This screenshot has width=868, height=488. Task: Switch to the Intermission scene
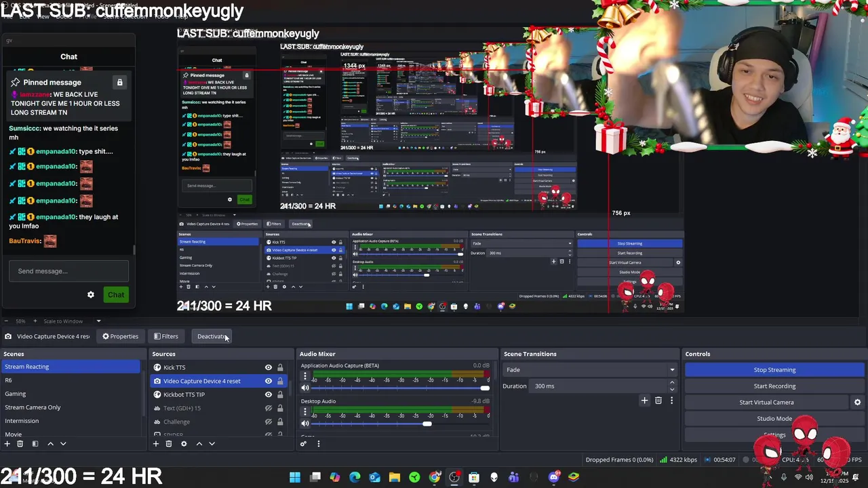[71, 421]
